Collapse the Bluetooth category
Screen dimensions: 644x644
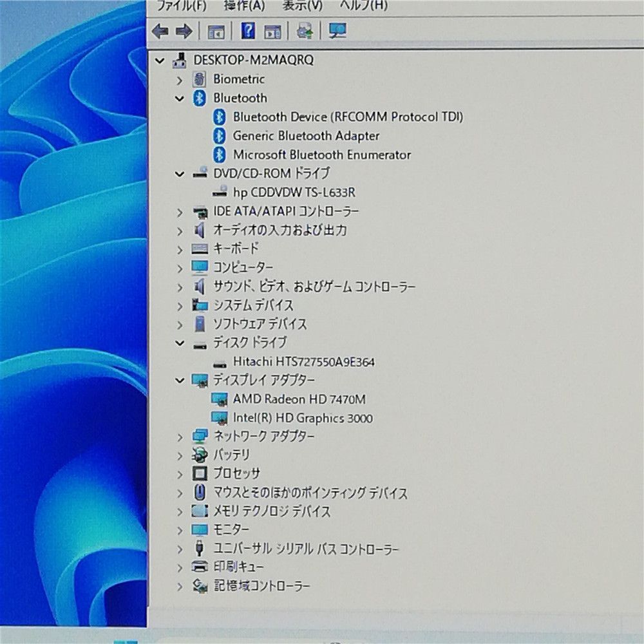(x=179, y=99)
